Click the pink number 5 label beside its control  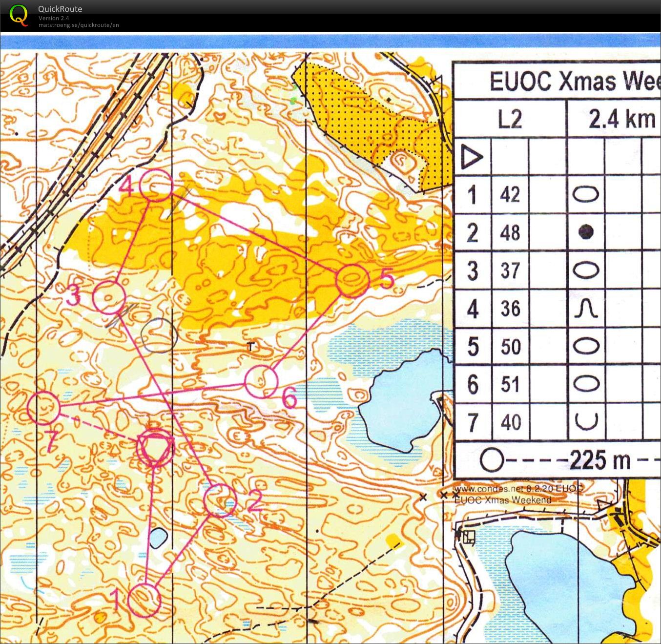click(x=386, y=279)
